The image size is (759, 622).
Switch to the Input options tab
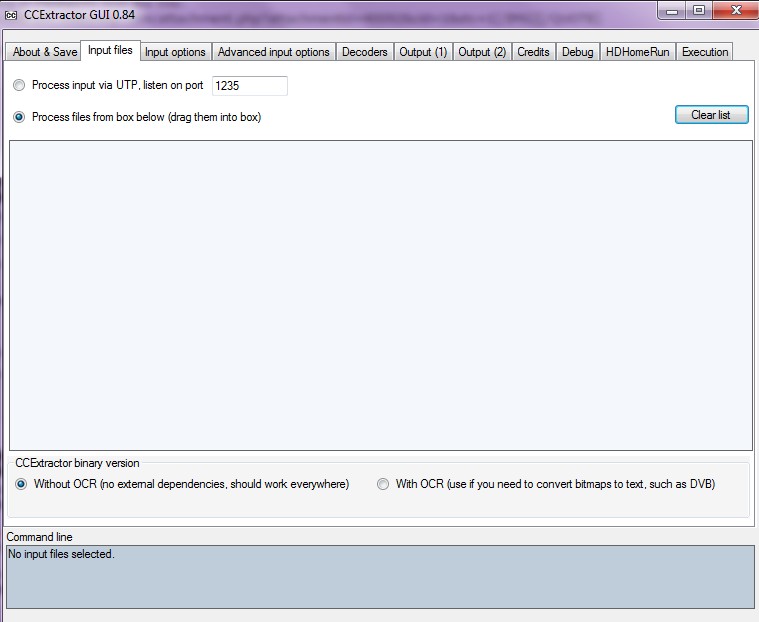click(x=175, y=52)
